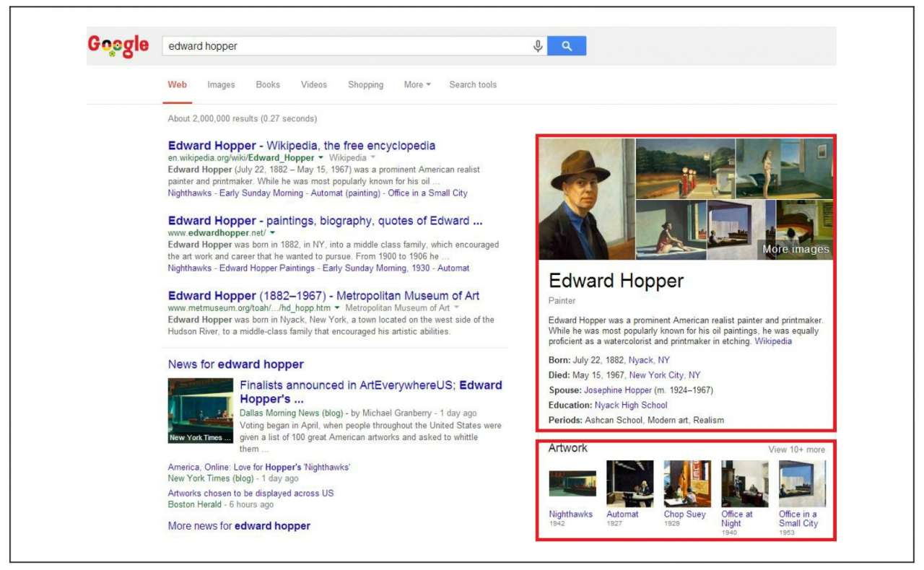
Task: Open Automat (painting) sitelink
Action: coord(347,193)
